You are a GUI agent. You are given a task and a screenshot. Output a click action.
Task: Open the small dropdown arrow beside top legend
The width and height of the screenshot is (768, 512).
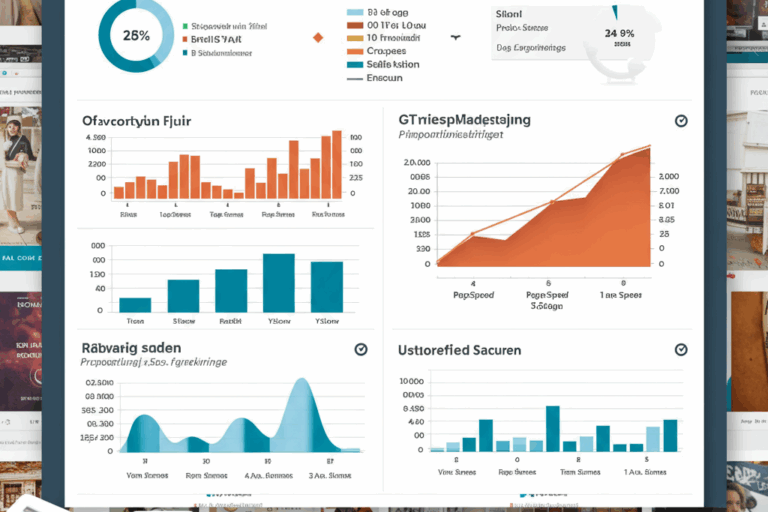click(456, 36)
